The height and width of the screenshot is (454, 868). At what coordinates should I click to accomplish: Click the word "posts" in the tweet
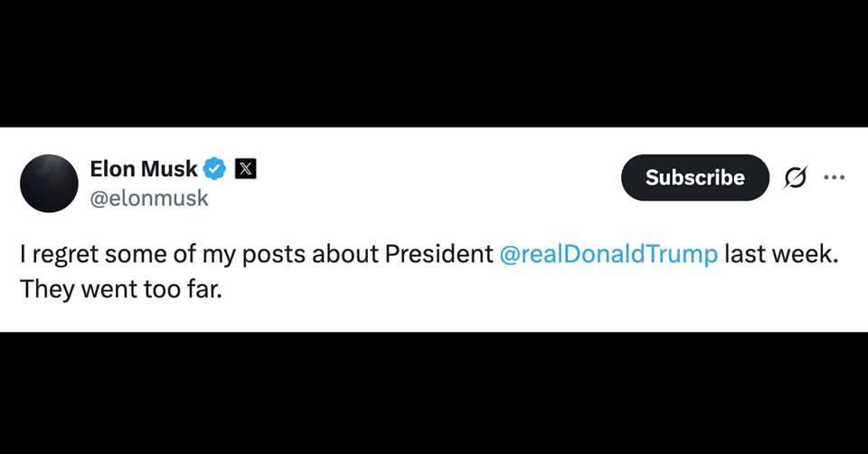270,254
